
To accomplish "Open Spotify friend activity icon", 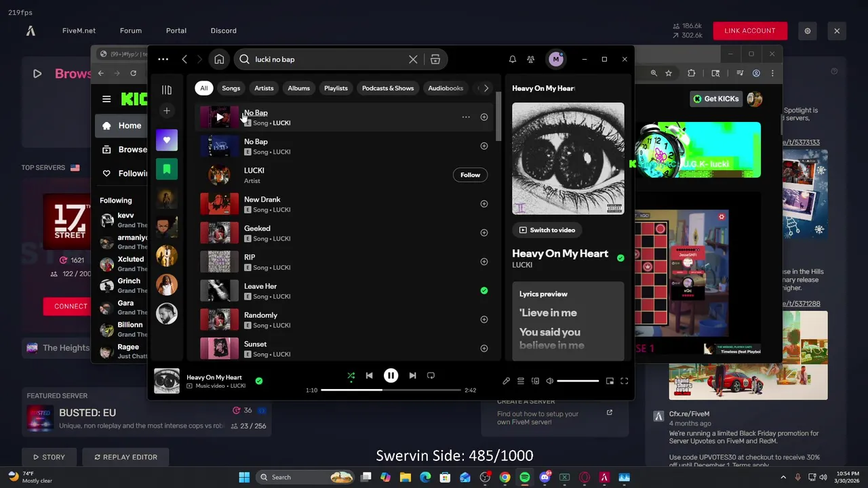I will 531,59.
